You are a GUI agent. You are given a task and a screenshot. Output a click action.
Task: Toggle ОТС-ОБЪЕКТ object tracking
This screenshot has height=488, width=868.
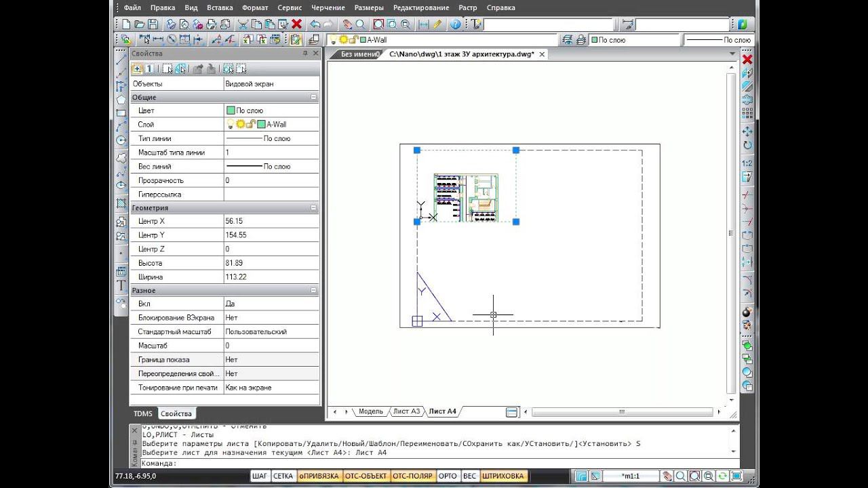366,476
